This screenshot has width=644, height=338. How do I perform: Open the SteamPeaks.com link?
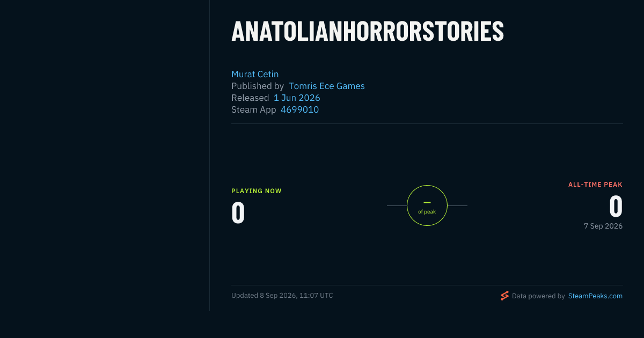point(595,296)
